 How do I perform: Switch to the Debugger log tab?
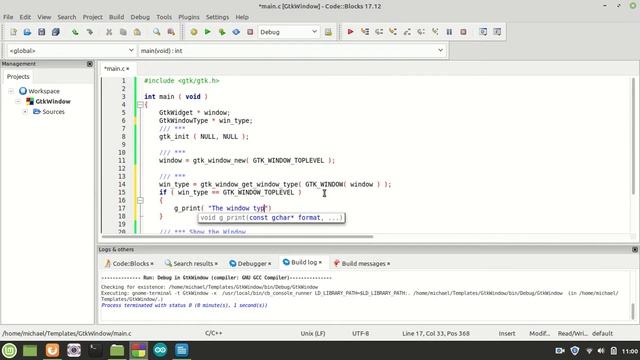click(250, 264)
